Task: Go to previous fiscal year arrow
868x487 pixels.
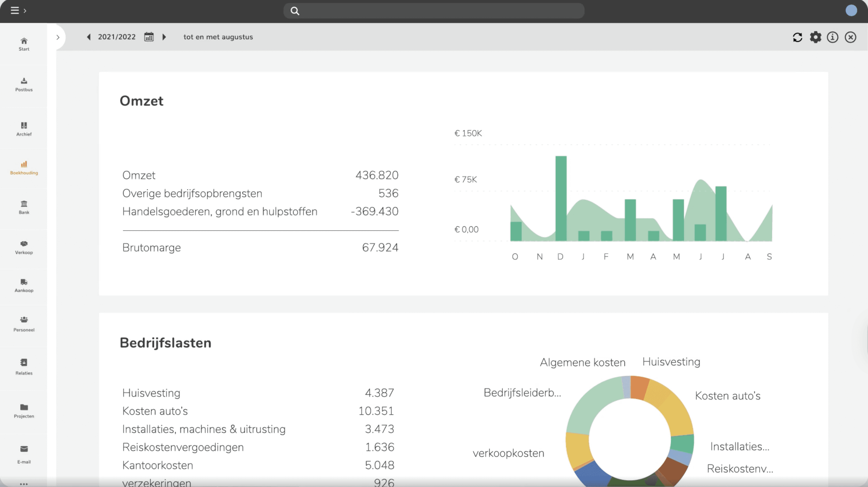Action: (89, 37)
